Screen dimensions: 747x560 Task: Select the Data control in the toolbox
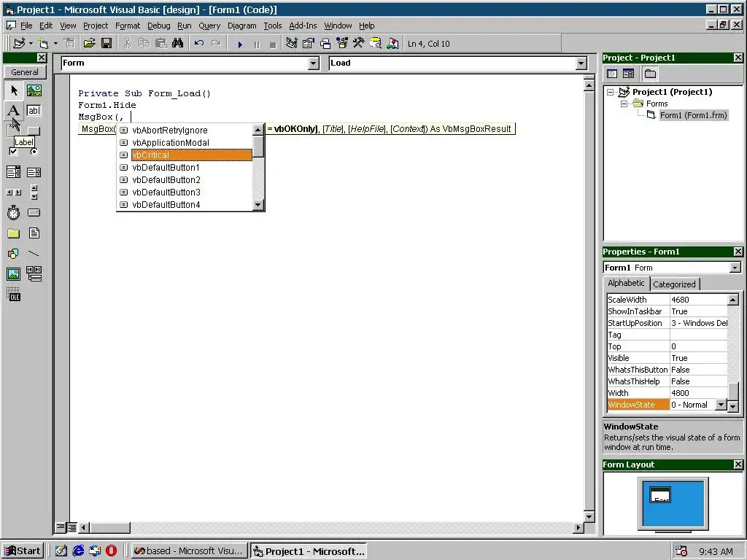pyautogui.click(x=34, y=274)
